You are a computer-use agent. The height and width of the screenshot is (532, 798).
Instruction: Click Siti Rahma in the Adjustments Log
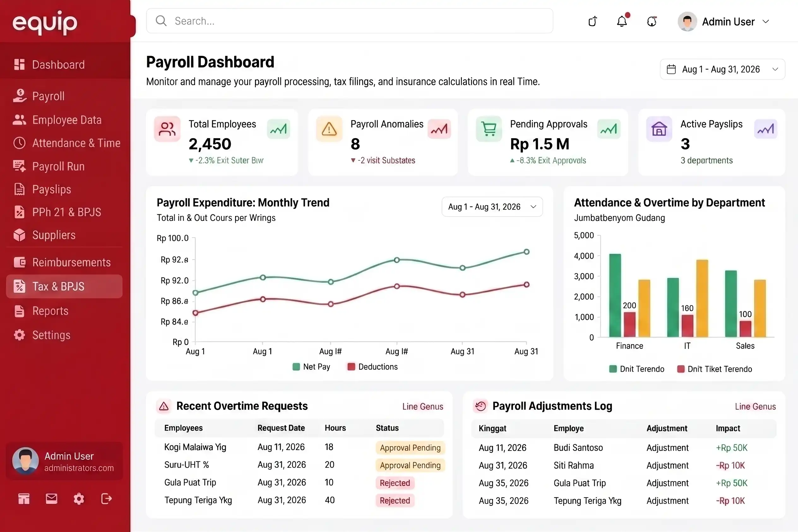tap(574, 465)
